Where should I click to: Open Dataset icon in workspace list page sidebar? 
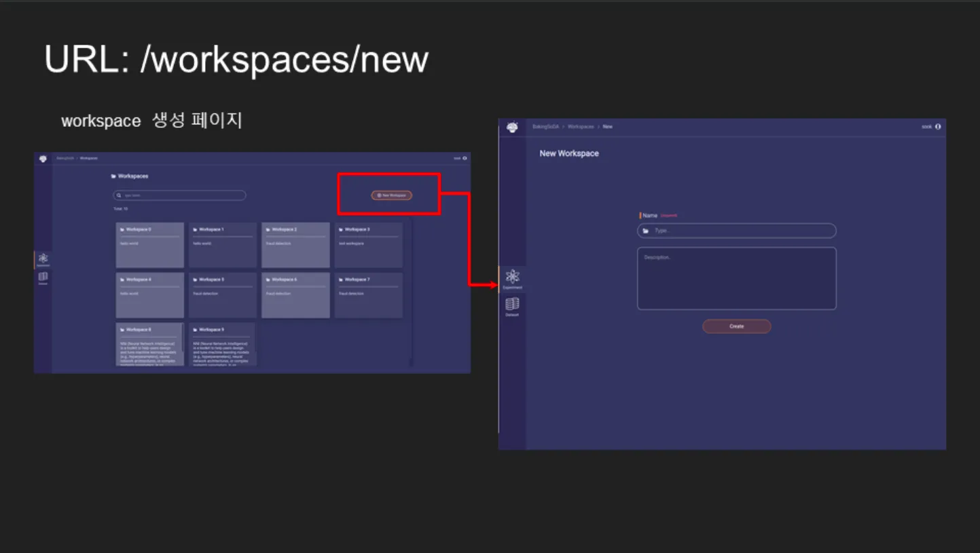pos(43,276)
